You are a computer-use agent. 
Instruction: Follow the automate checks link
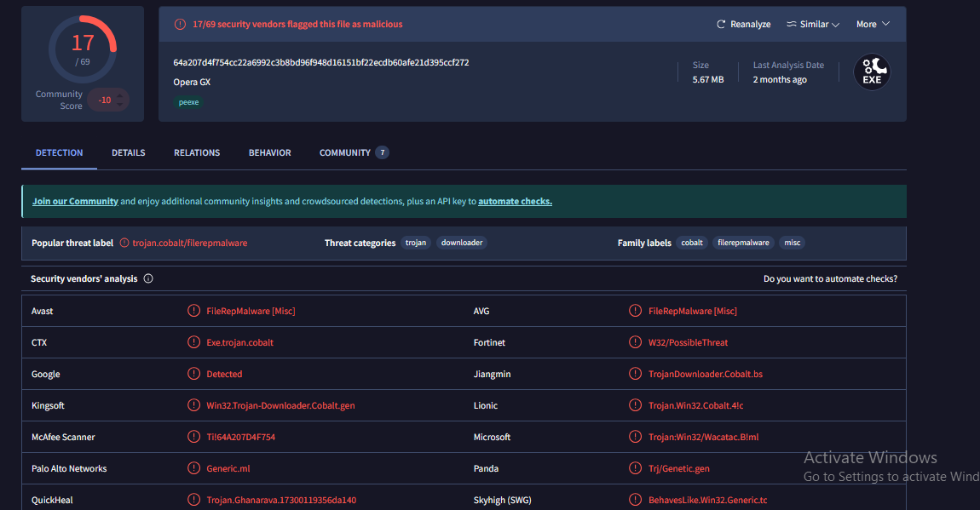pyautogui.click(x=515, y=202)
